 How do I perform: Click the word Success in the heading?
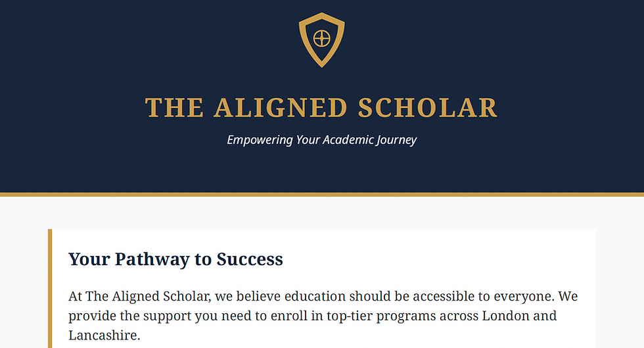coord(250,259)
